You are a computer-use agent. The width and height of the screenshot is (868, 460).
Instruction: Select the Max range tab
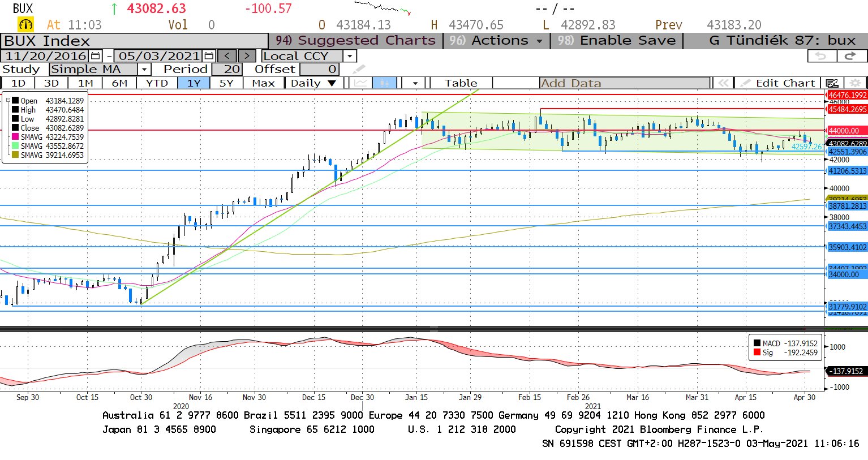coord(263,83)
